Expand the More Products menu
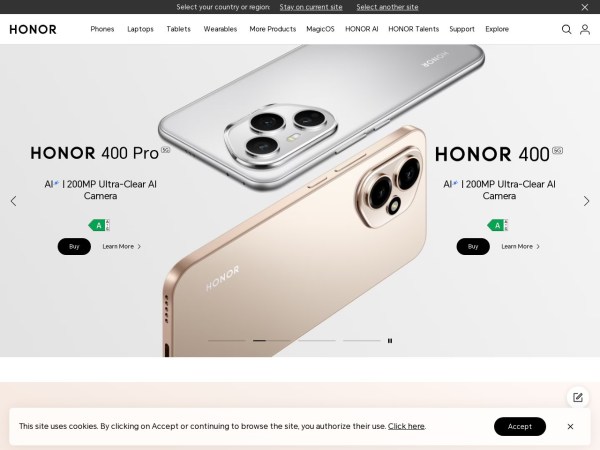The width and height of the screenshot is (600, 450). click(272, 29)
